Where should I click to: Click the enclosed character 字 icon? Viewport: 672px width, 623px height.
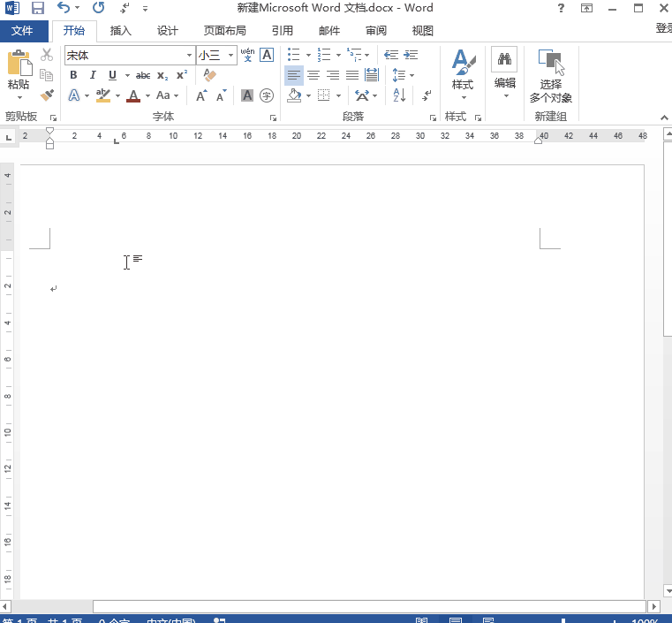click(x=267, y=95)
